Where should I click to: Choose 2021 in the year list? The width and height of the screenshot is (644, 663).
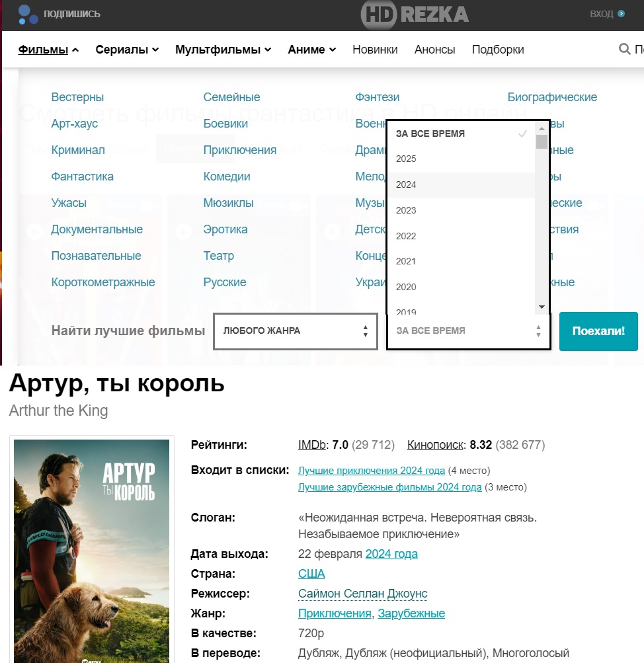tap(462, 261)
